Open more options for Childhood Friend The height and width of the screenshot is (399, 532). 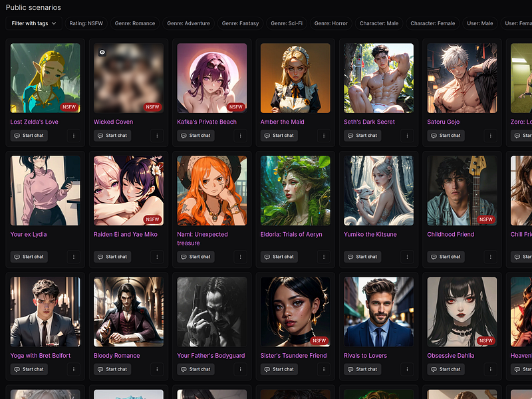(491, 257)
